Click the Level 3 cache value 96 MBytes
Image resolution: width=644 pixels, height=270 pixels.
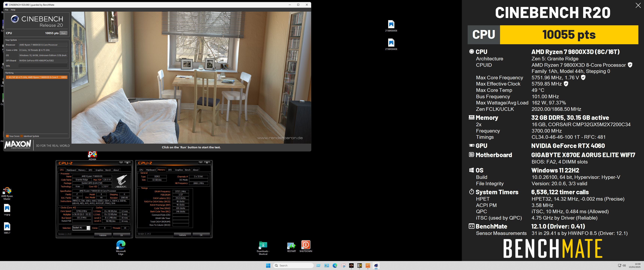tap(110, 221)
